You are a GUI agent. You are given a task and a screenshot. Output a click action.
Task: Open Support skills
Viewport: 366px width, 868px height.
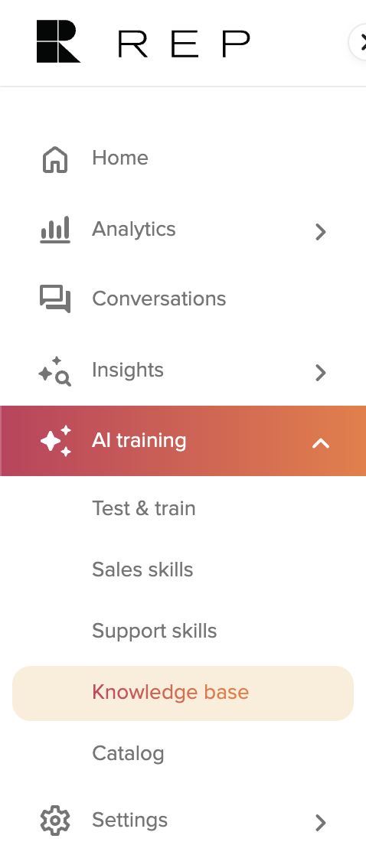coord(154,631)
